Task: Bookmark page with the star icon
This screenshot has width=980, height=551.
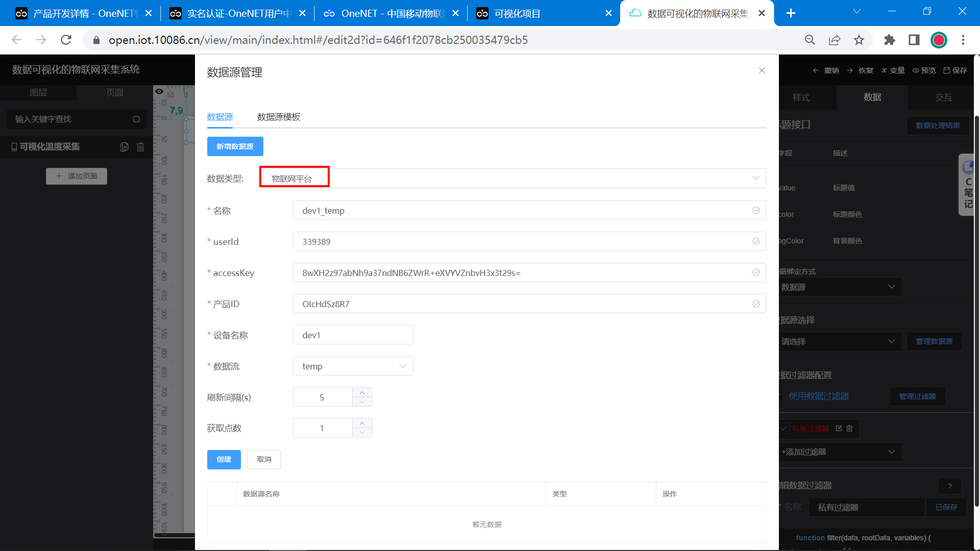Action: coord(859,40)
